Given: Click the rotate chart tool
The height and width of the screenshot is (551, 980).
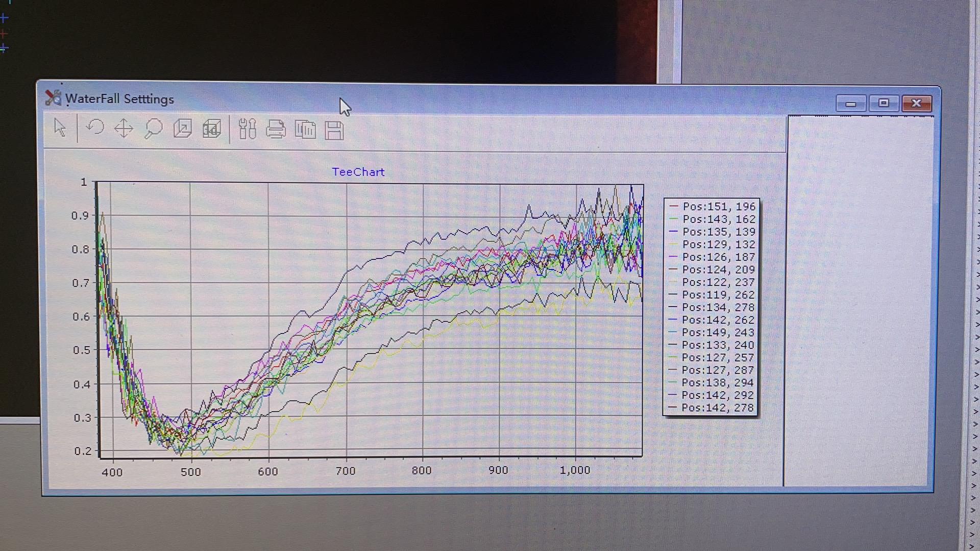Looking at the screenshot, I should coord(95,128).
